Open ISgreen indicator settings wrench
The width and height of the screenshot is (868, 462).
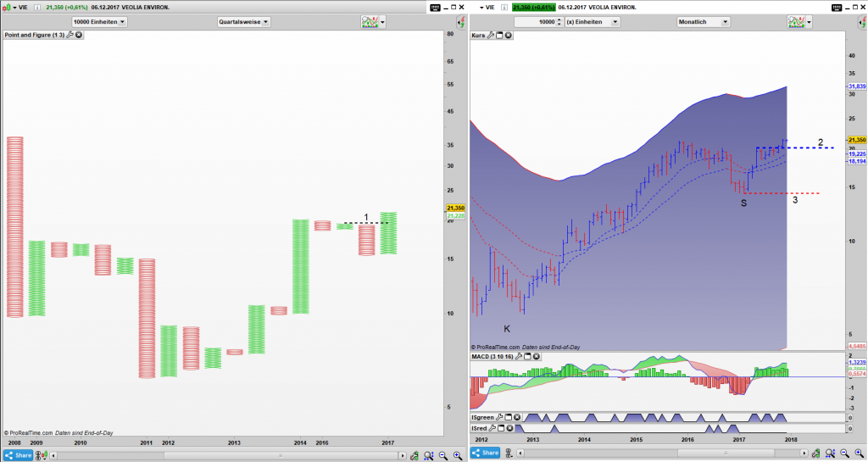[499, 417]
